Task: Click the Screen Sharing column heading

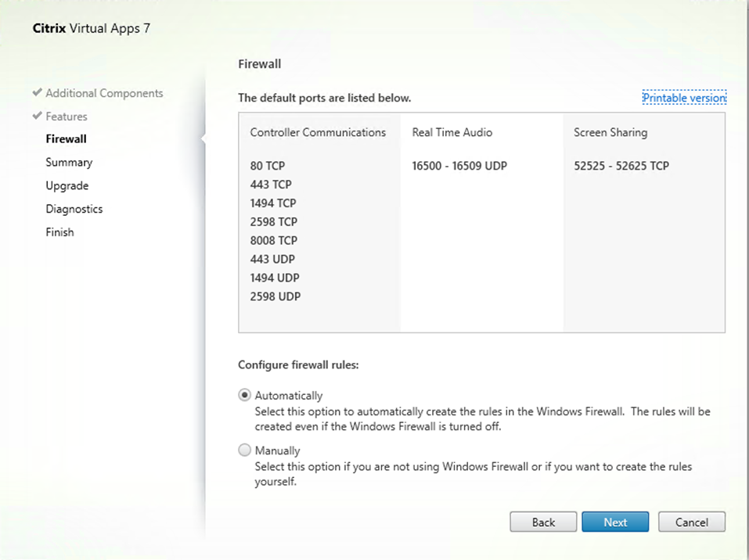Action: (610, 133)
